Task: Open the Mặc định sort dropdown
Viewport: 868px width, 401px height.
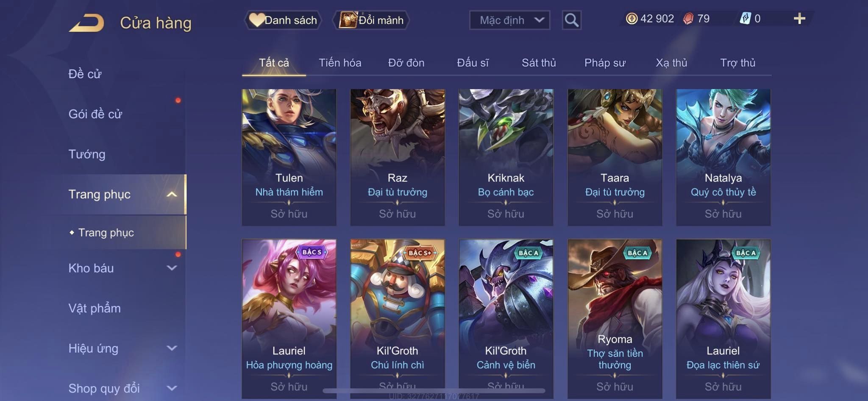Action: 509,20
